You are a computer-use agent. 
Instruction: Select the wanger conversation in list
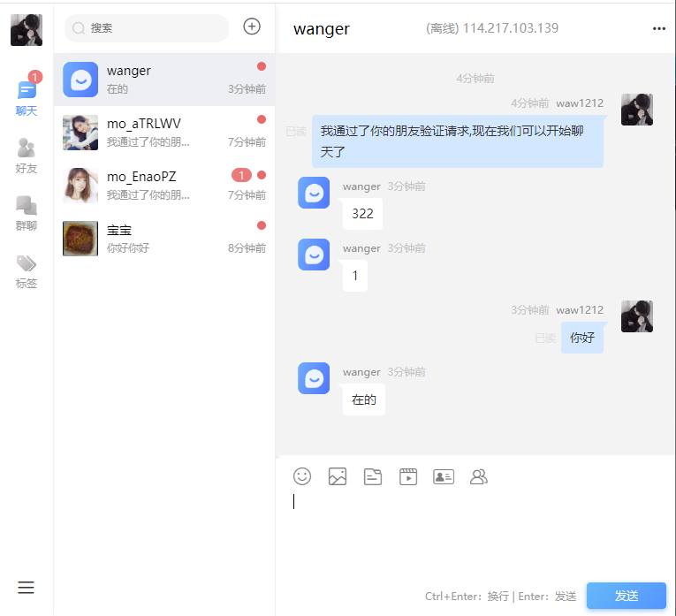pyautogui.click(x=164, y=80)
